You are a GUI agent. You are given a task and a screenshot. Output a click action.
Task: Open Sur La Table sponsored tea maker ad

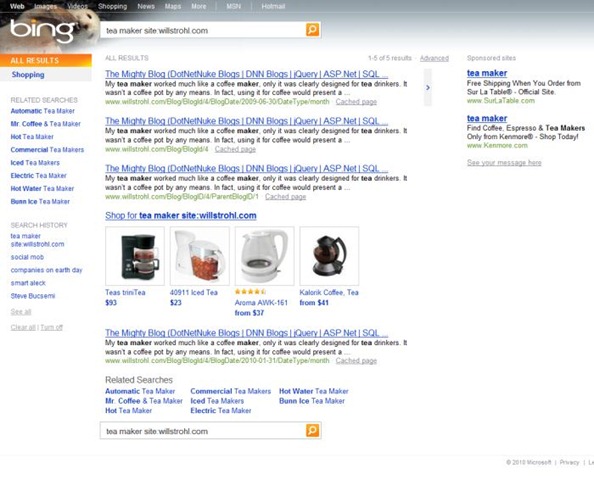click(x=487, y=73)
